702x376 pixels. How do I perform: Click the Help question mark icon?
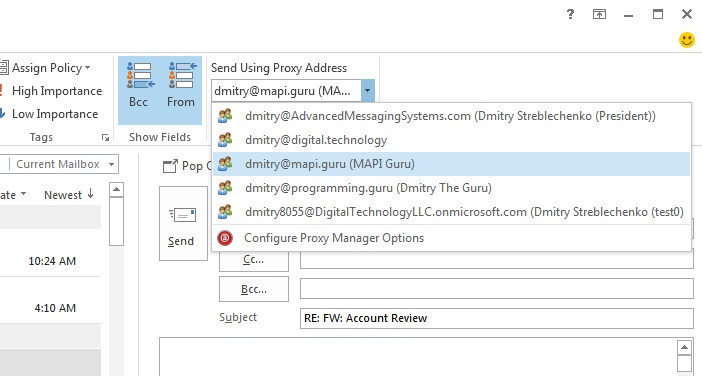click(570, 14)
